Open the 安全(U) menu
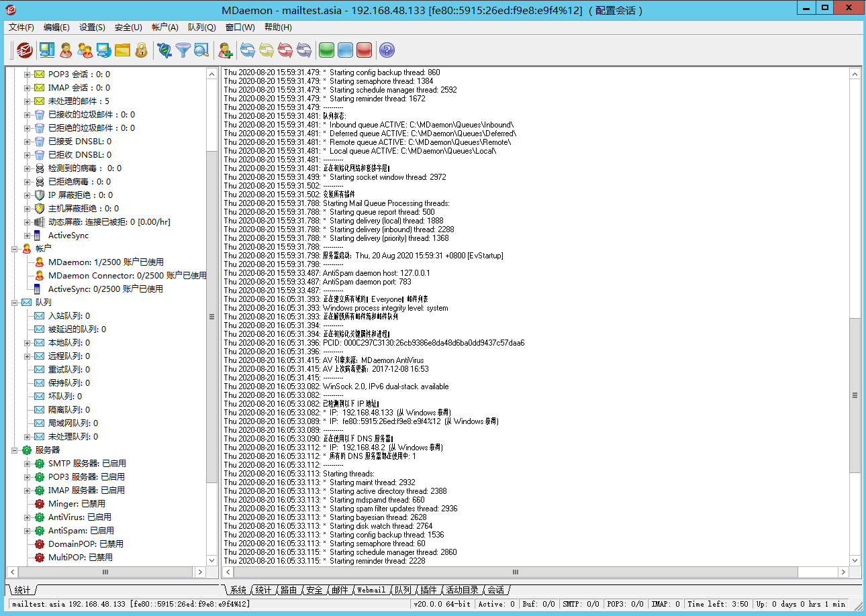This screenshot has height=616, width=866. [128, 28]
